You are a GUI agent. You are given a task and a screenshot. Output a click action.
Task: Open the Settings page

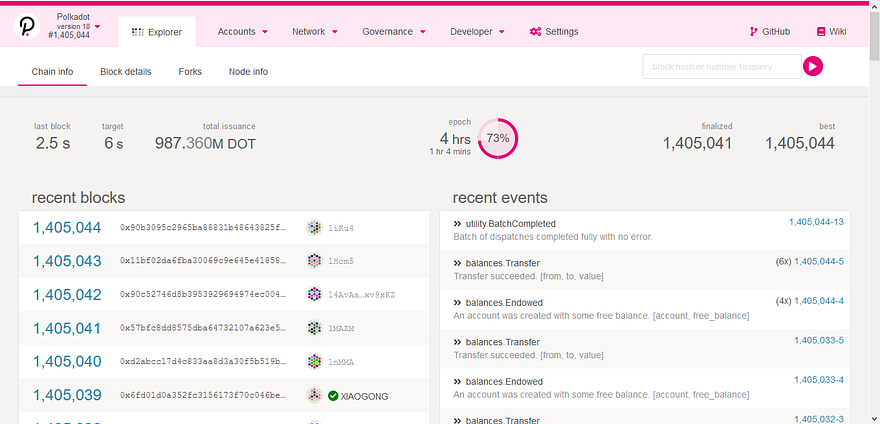pyautogui.click(x=554, y=31)
